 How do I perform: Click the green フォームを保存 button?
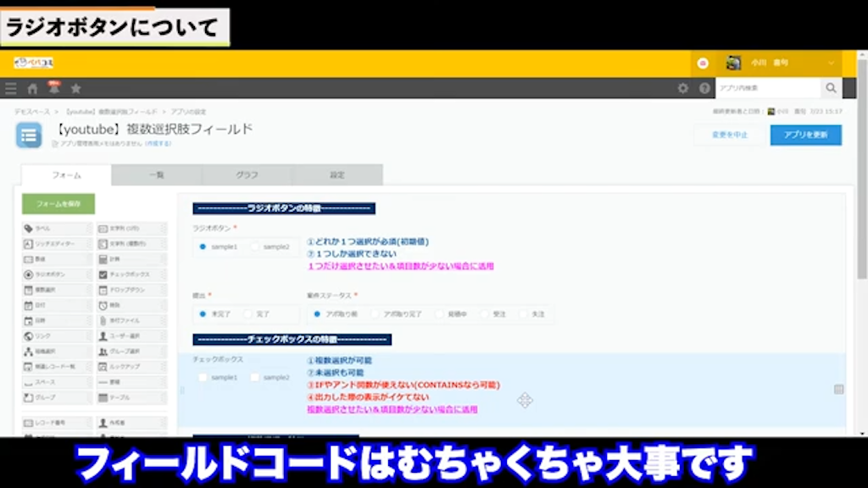coord(58,204)
